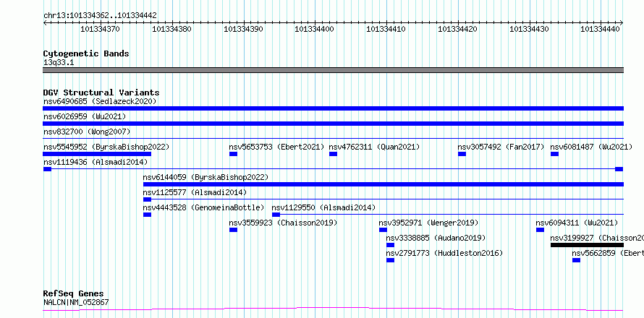Open nsv6144059 (ByrskaBishop2022) variant label
Image resolution: width=644 pixels, height=318 pixels.
[x=206, y=177]
